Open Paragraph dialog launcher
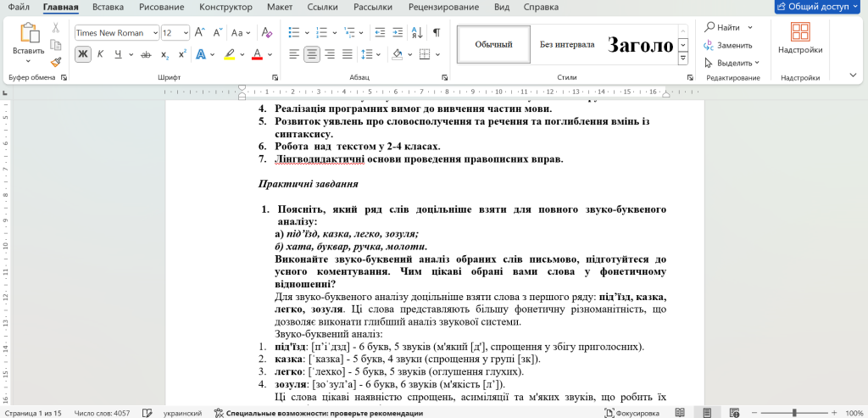 click(444, 77)
